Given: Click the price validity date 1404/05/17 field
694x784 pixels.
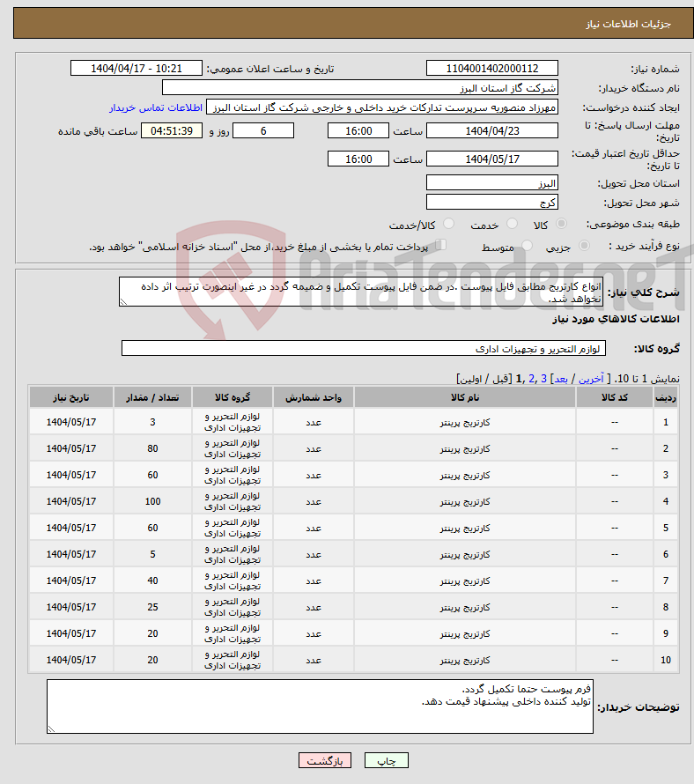Looking at the screenshot, I should (x=492, y=159).
